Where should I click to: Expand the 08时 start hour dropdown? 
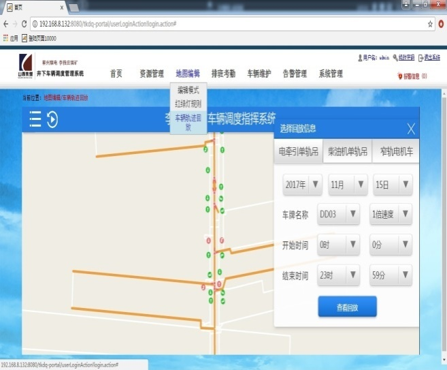click(338, 245)
